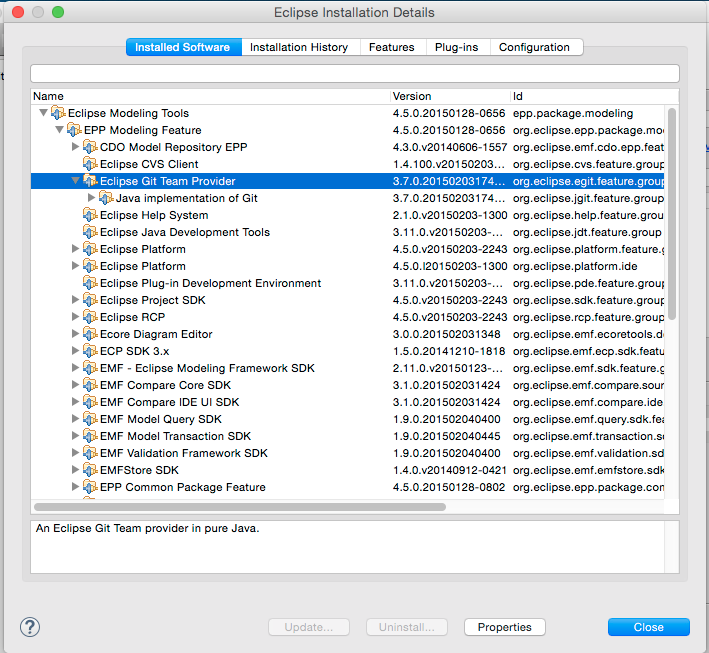Click the horizontal scrollbar under the software list
Viewport: 709px width, 653px height.
[x=240, y=507]
